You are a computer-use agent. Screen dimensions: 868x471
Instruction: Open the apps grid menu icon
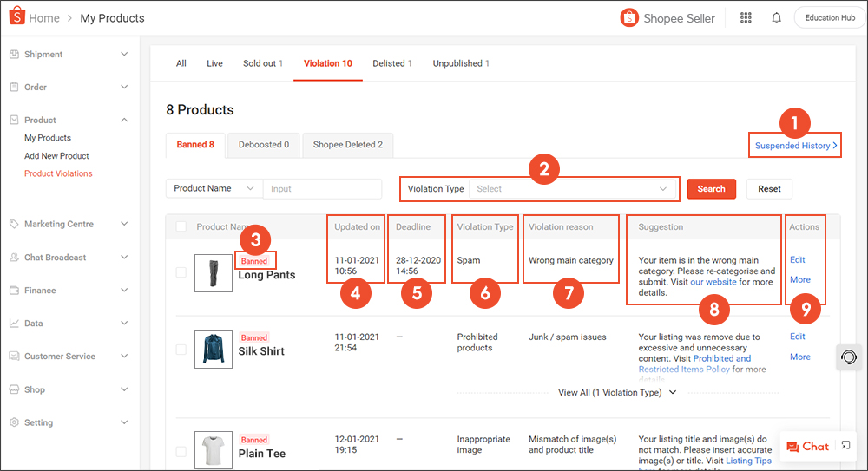(746, 17)
